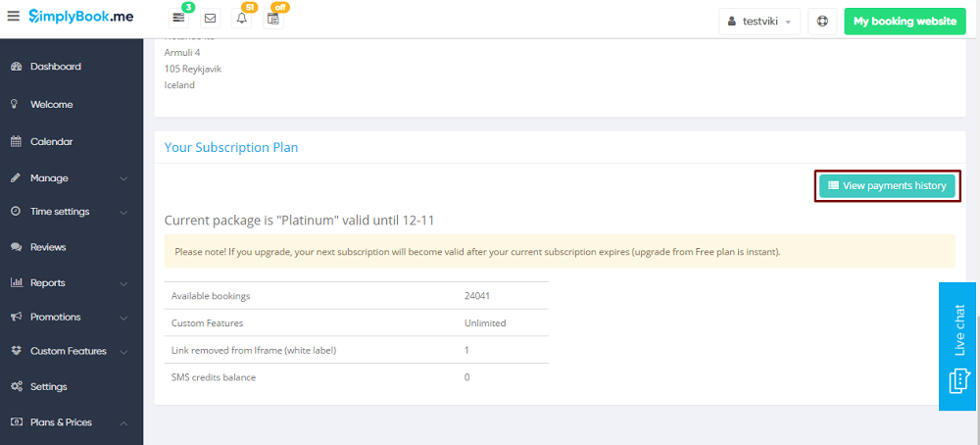The image size is (980, 445).
Task: Go to Reviews in the sidebar
Action: 48,247
